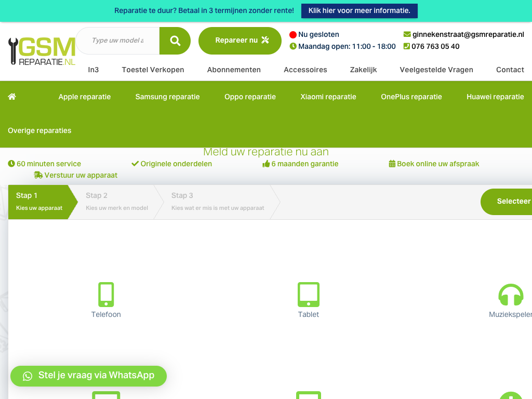
Task: Click the home icon in green navigation
Action: click(12, 97)
